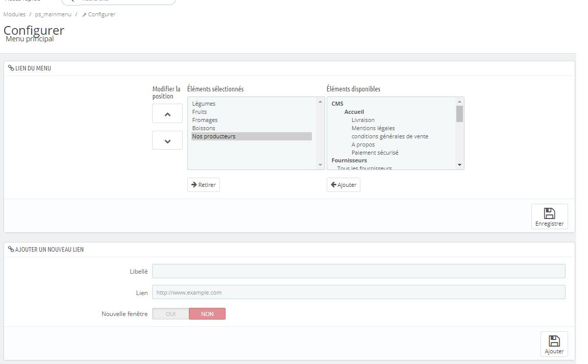Click the Ajouter floppy disk save icon
The image size is (588, 364).
pyautogui.click(x=554, y=341)
